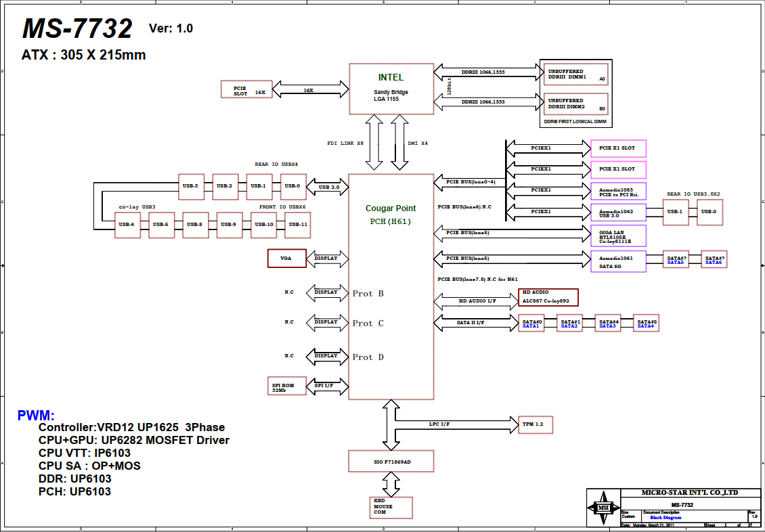Select the UNBUFFERED DDRIII DIMM2 block
The height and width of the screenshot is (532, 765).
click(x=575, y=104)
